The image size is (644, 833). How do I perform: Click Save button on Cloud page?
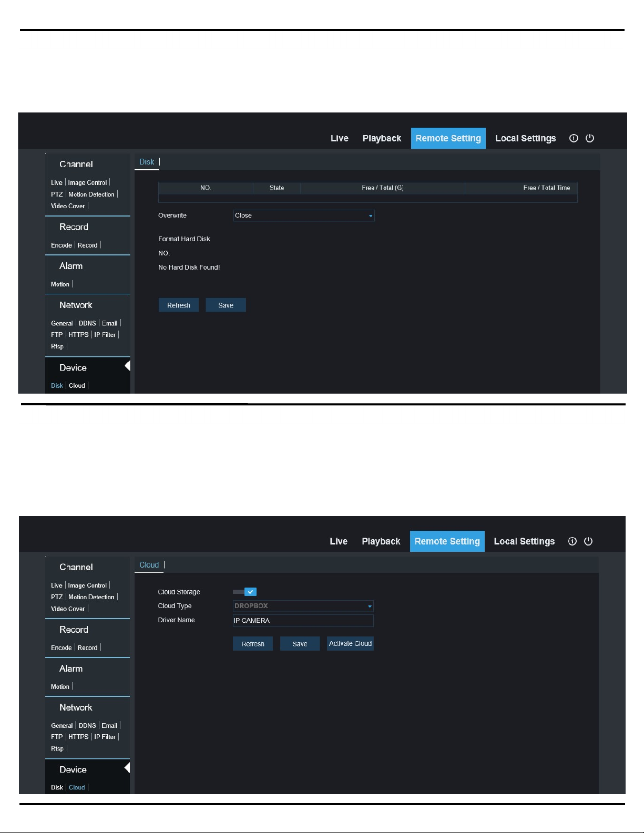300,644
